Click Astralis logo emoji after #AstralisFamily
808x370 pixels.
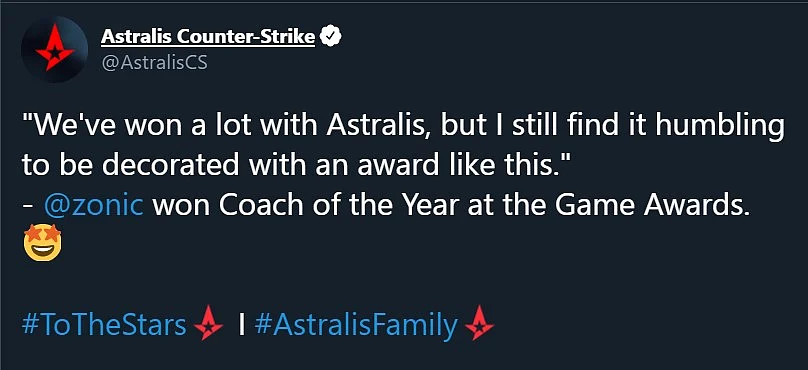pyautogui.click(x=479, y=323)
